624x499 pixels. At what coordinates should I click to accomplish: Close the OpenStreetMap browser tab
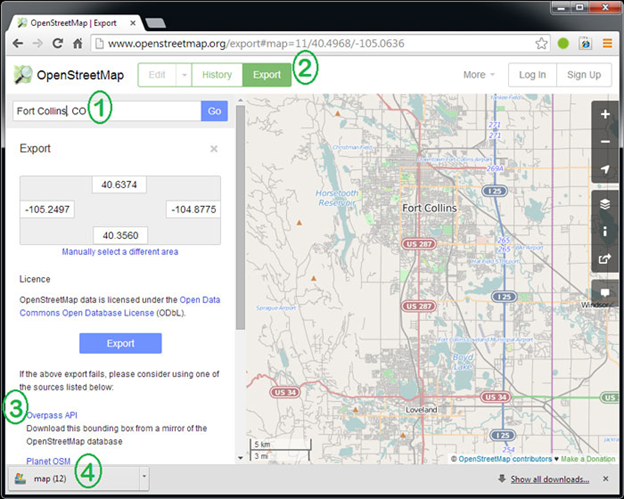point(133,23)
